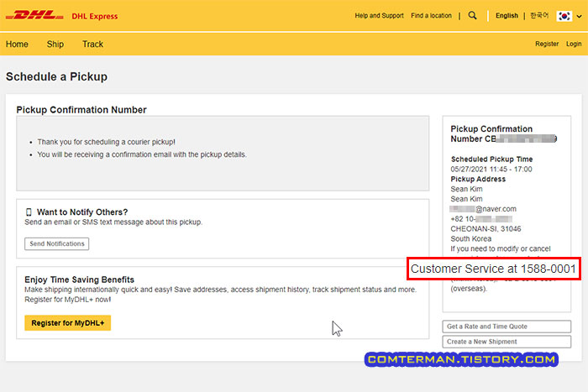The height and width of the screenshot is (392, 588).
Task: Click the DHL Express text
Action: (x=94, y=17)
